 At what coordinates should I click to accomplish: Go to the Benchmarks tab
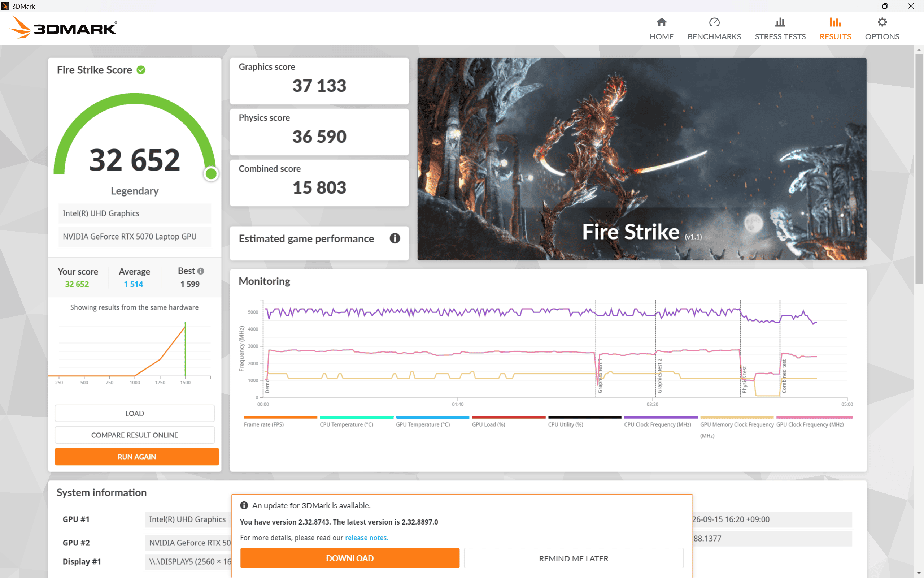click(x=714, y=29)
